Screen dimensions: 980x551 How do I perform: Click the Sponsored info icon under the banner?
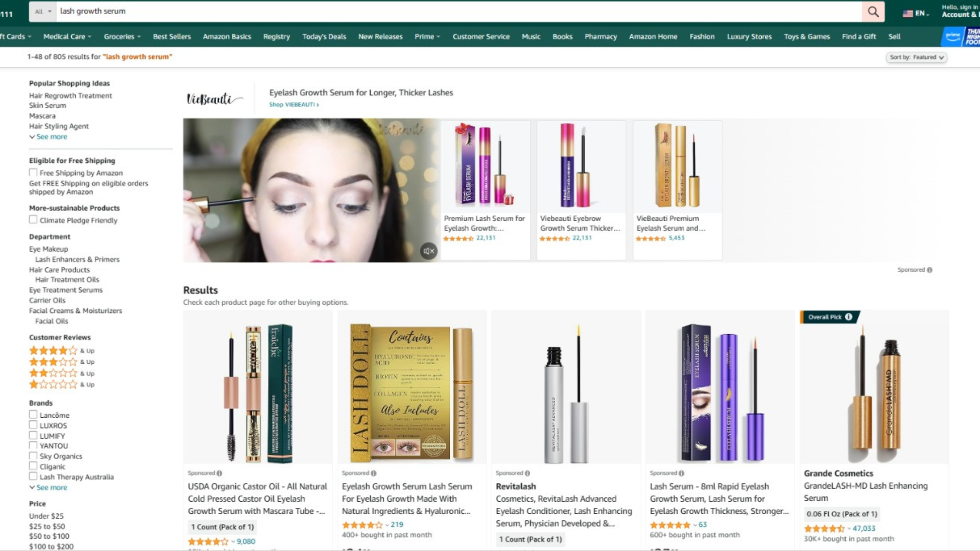(929, 270)
